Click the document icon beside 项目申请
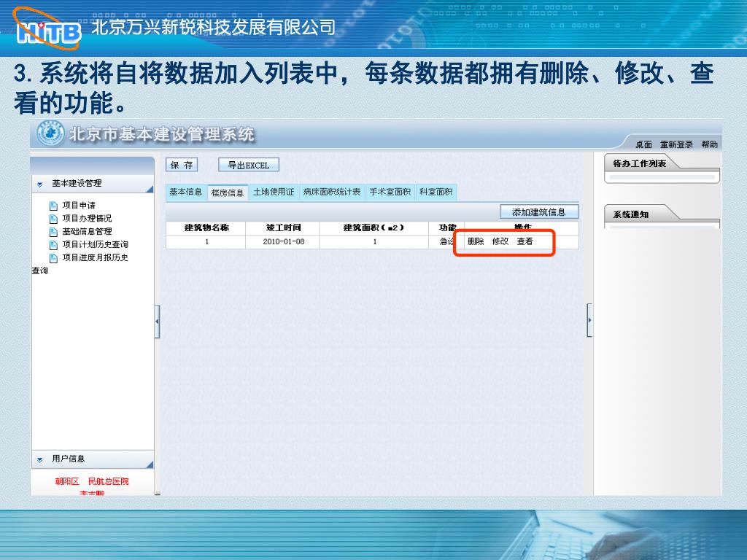This screenshot has width=747, height=560. click(x=54, y=206)
